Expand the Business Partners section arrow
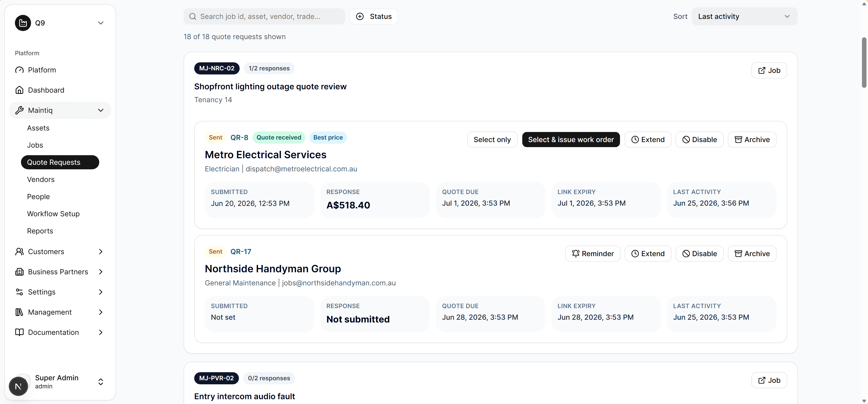 (x=101, y=272)
